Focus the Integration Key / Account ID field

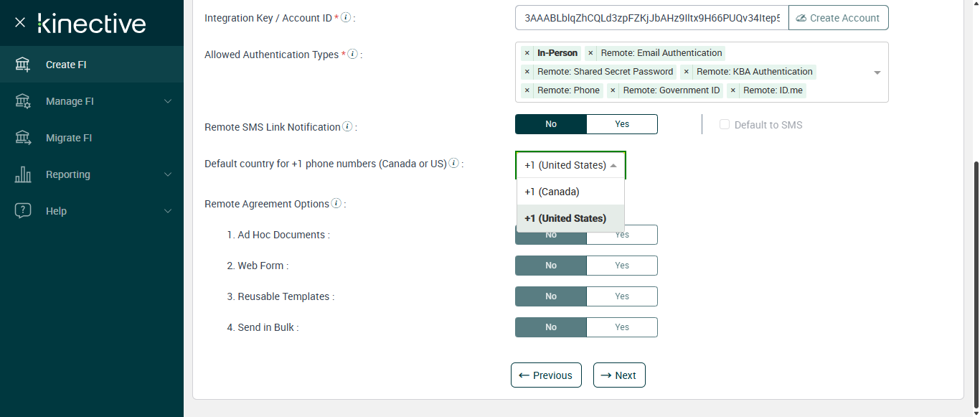(651, 18)
